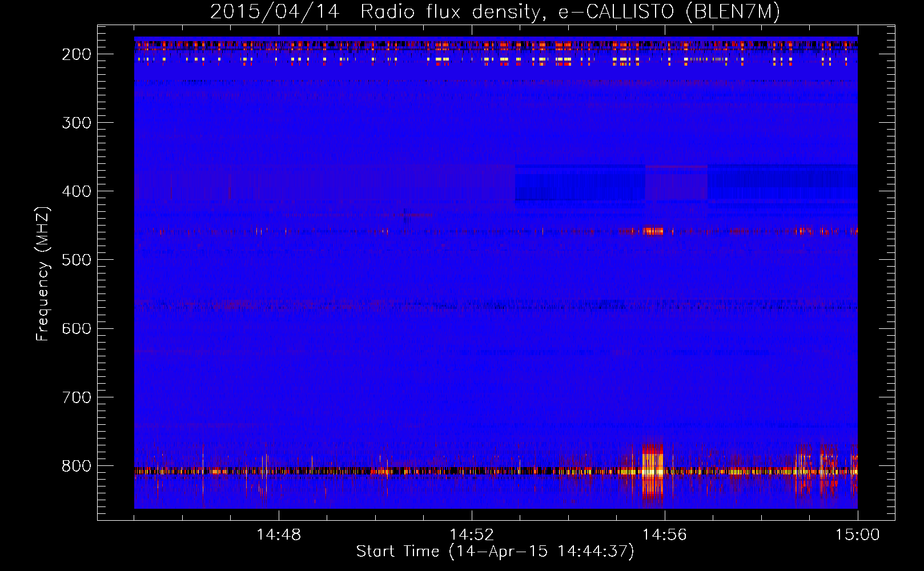Screen dimensions: 924x571
Task: Click the 700 frequency tick label
Action: 77,397
